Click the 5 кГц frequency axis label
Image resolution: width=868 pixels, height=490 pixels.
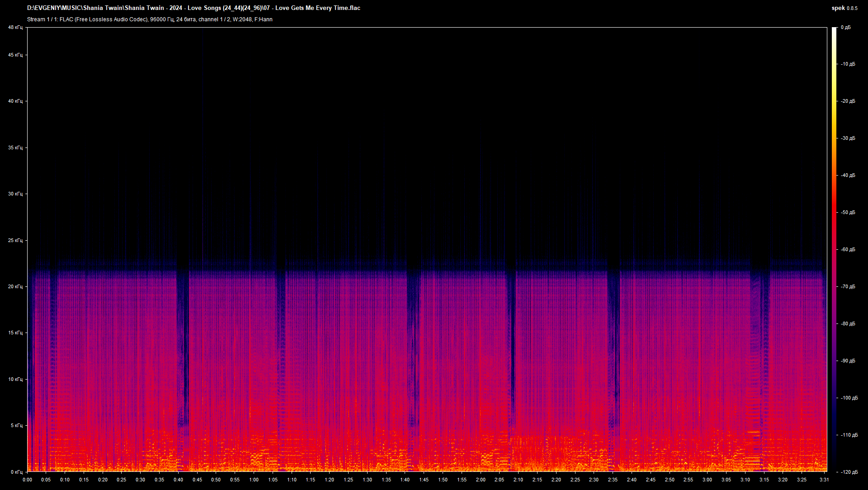point(16,425)
